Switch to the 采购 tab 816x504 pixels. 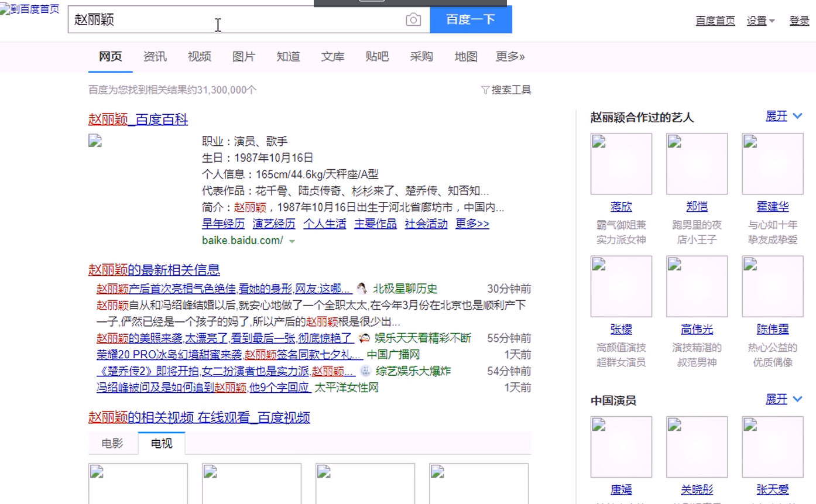click(421, 57)
